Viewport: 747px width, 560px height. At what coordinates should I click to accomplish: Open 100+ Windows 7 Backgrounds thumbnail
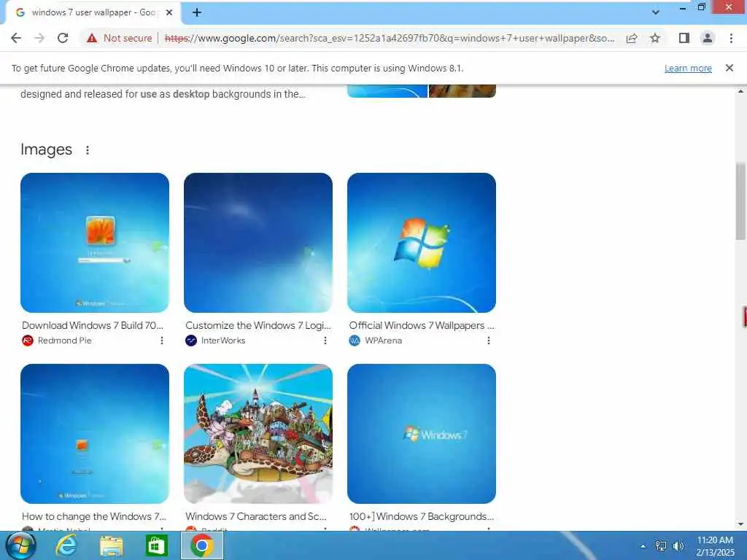(422, 434)
